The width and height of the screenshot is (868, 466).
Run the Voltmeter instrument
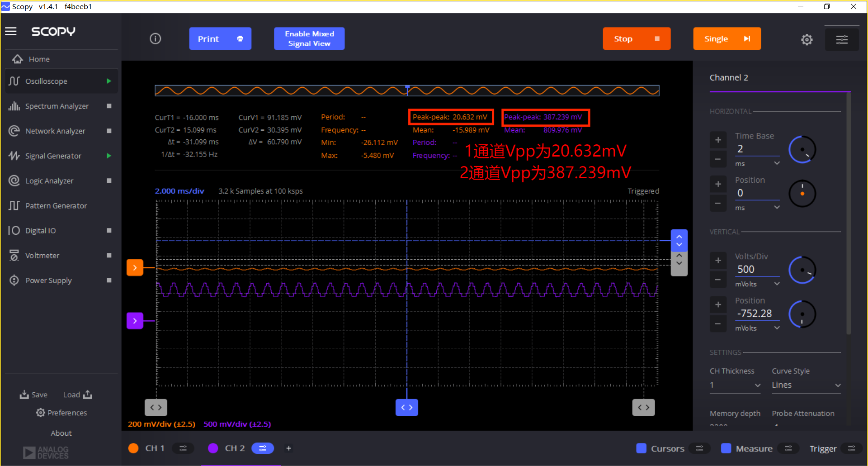coord(108,255)
